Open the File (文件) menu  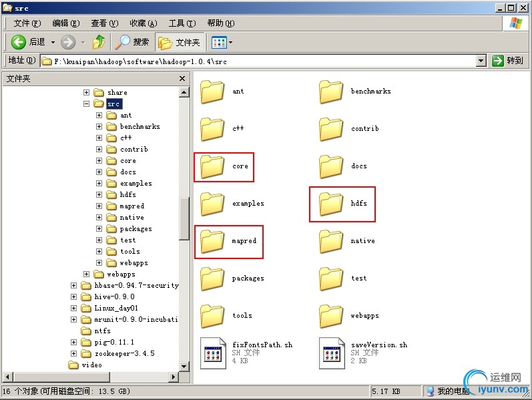(27, 23)
